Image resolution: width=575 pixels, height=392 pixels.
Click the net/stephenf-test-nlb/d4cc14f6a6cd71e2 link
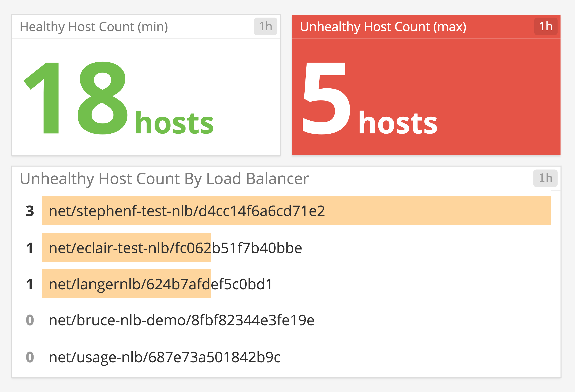[x=187, y=211]
